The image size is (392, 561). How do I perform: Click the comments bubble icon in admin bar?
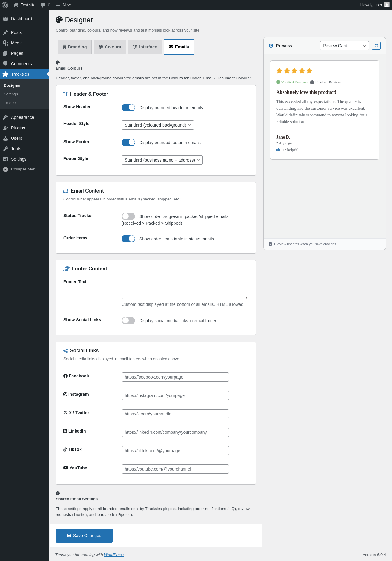[43, 5]
